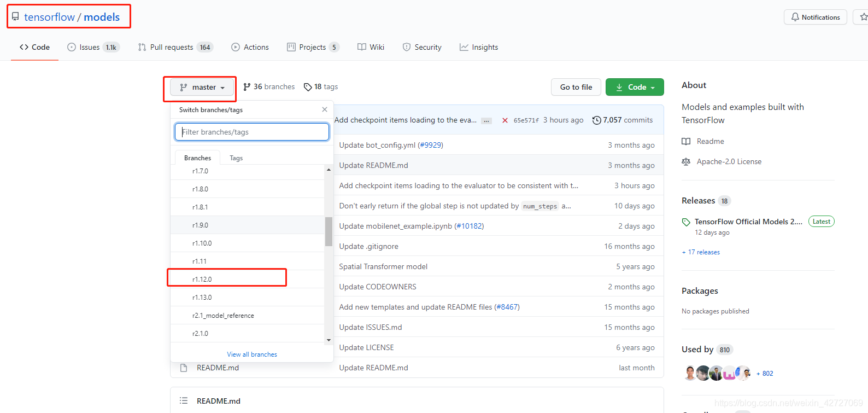Open pull request #10182 link
Screen dimensions: 868x413
[x=469, y=226]
